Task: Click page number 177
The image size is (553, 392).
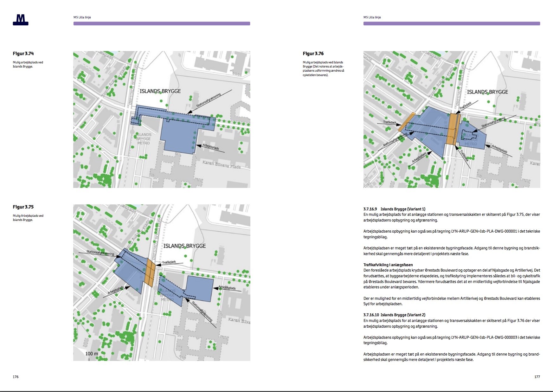Action: click(537, 377)
